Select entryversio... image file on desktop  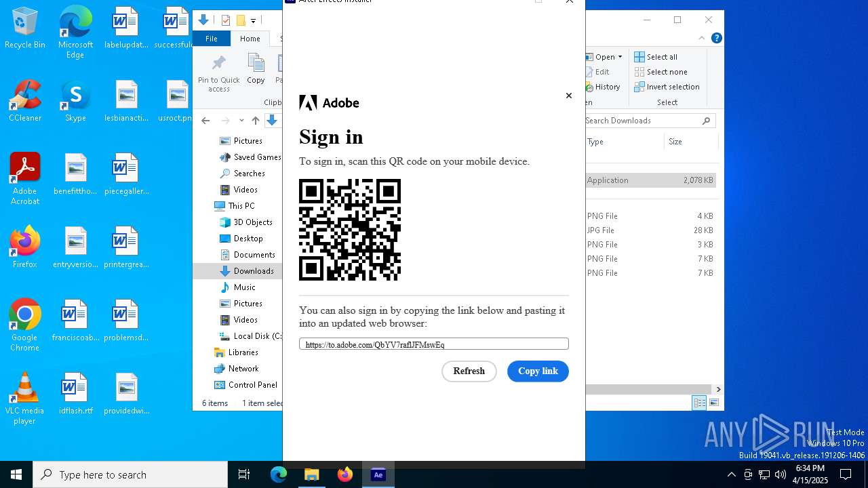coord(75,247)
